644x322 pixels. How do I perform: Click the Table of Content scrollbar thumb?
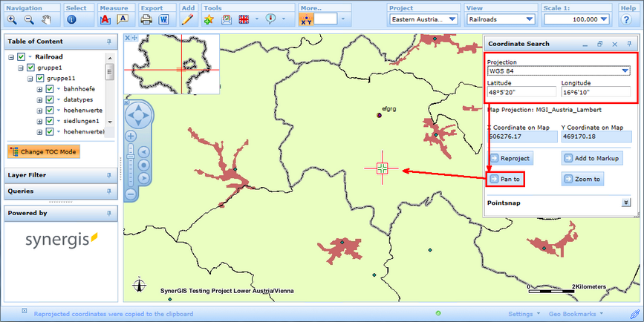(109, 71)
